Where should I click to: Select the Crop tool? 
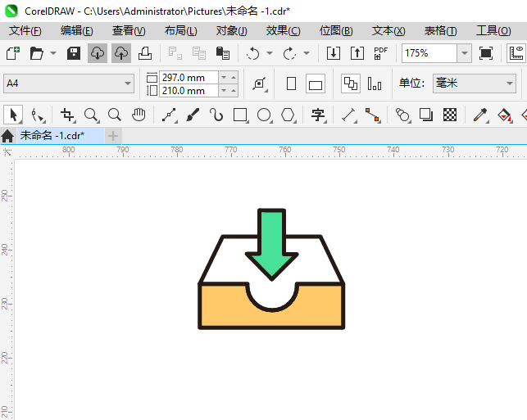[67, 115]
